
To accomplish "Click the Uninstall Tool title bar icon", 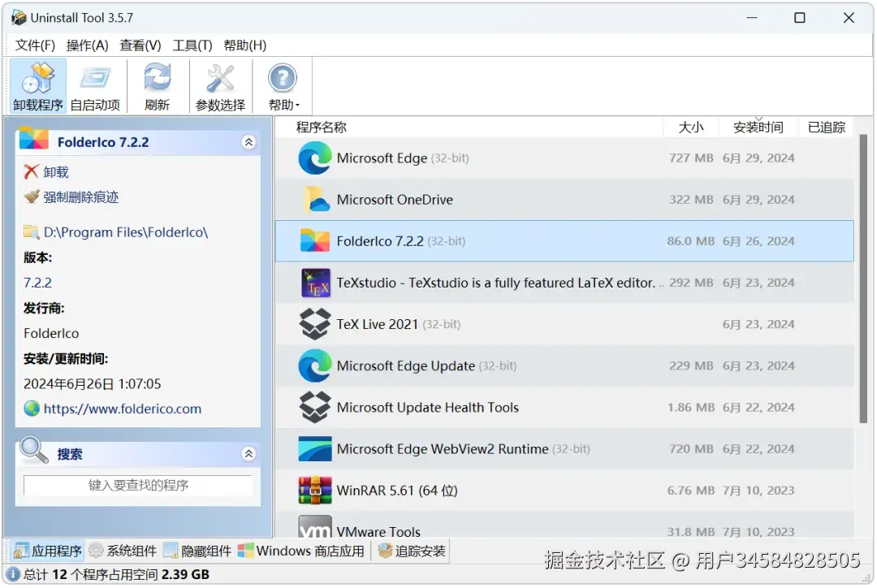I will coord(19,18).
